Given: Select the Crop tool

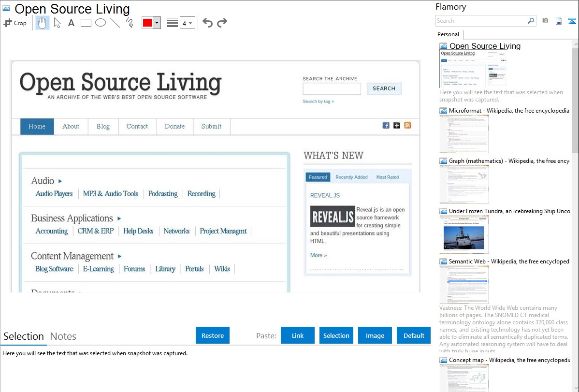Looking at the screenshot, I should 15,23.
